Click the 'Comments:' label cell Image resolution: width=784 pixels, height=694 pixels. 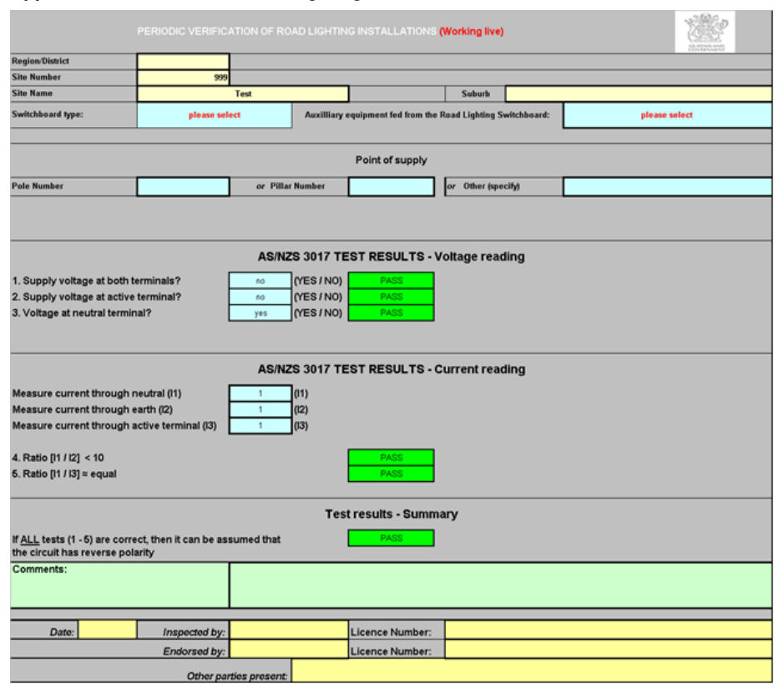pyautogui.click(x=119, y=585)
